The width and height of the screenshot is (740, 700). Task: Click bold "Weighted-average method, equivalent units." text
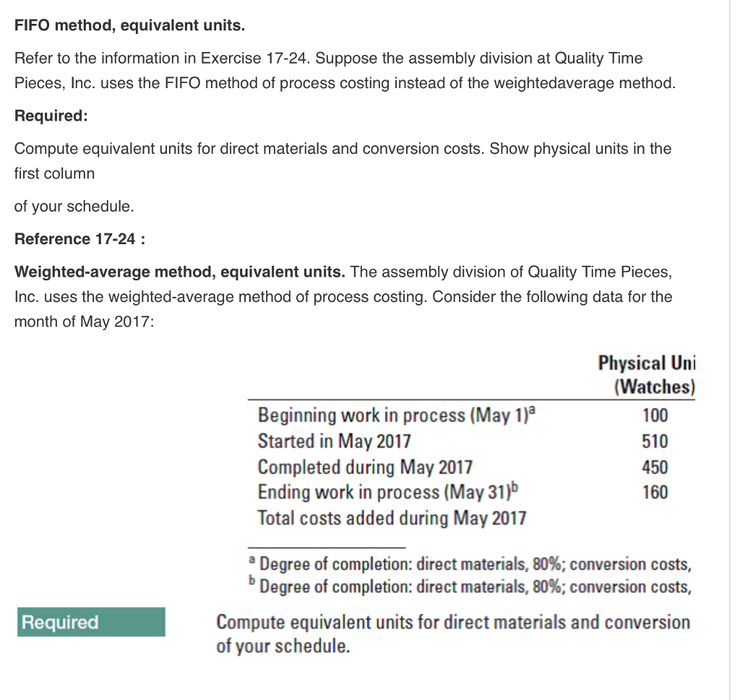coord(181,272)
